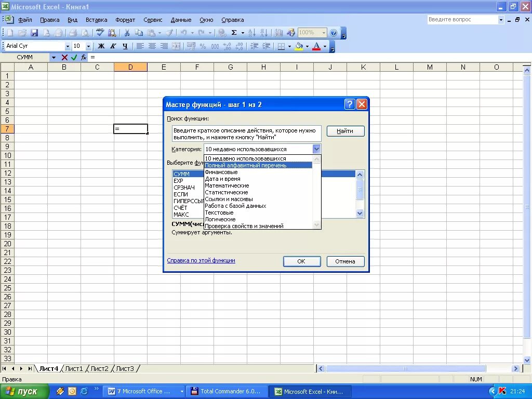The height and width of the screenshot is (399, 532).
Task: Open the СУММ name box dropdown
Action: point(54,57)
